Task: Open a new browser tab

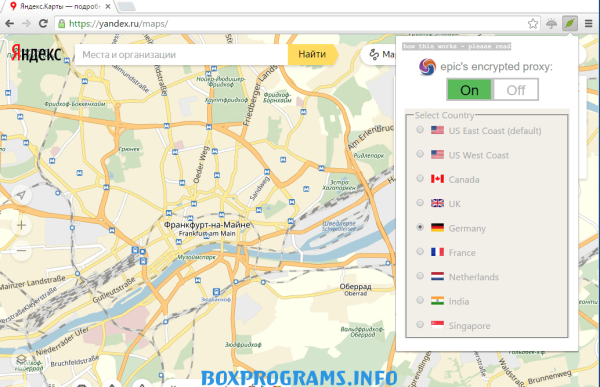Action: click(x=126, y=6)
